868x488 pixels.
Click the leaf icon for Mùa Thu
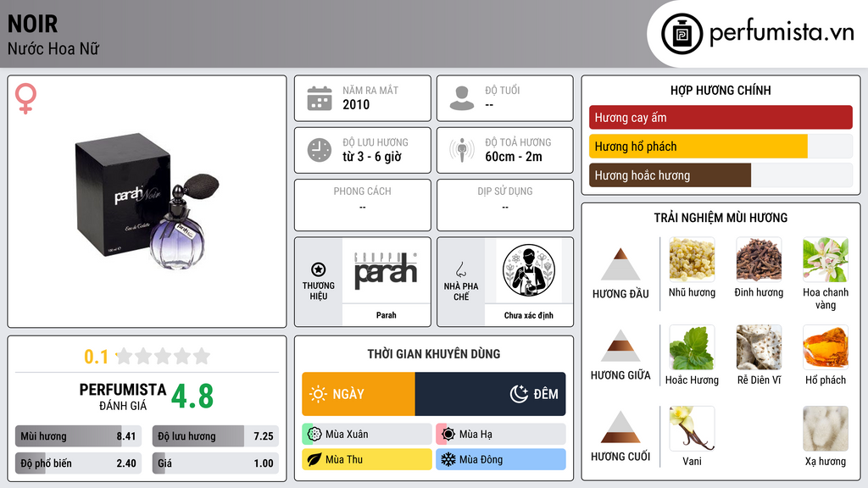(x=314, y=459)
